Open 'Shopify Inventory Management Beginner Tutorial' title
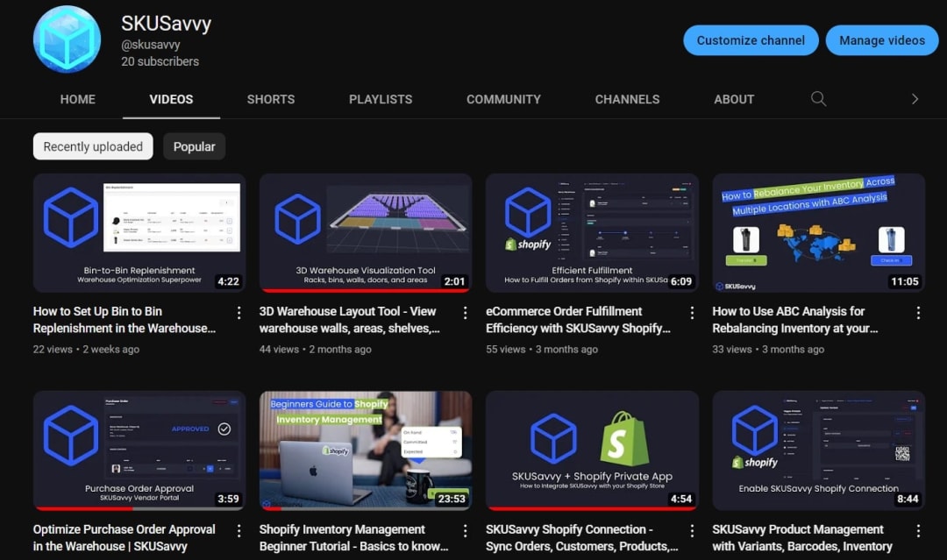Viewport: 947px width, 560px height. click(x=354, y=538)
